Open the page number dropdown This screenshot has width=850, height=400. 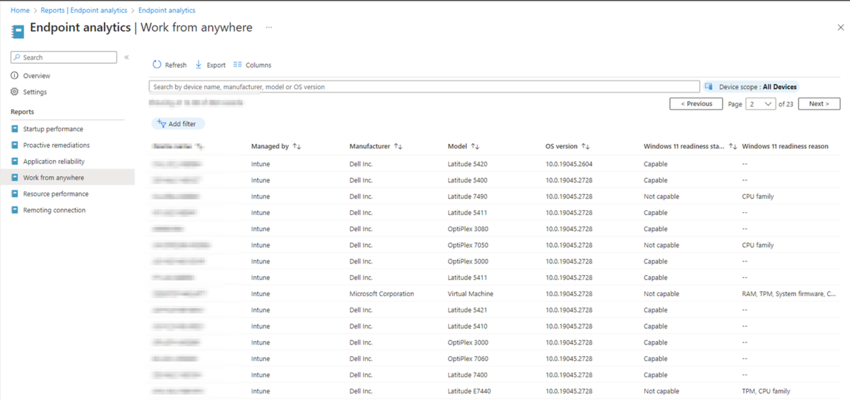click(761, 104)
